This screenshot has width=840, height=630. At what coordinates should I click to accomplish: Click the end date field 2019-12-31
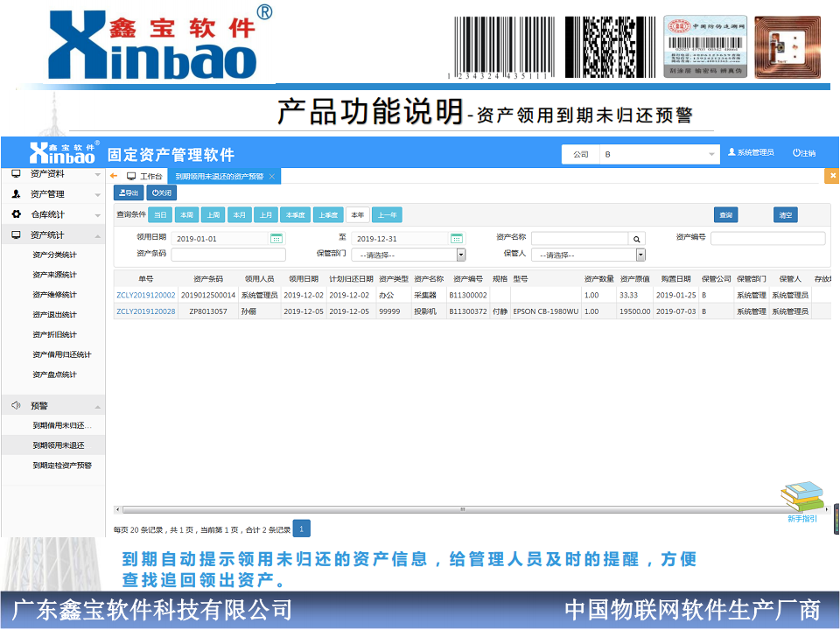pos(400,238)
